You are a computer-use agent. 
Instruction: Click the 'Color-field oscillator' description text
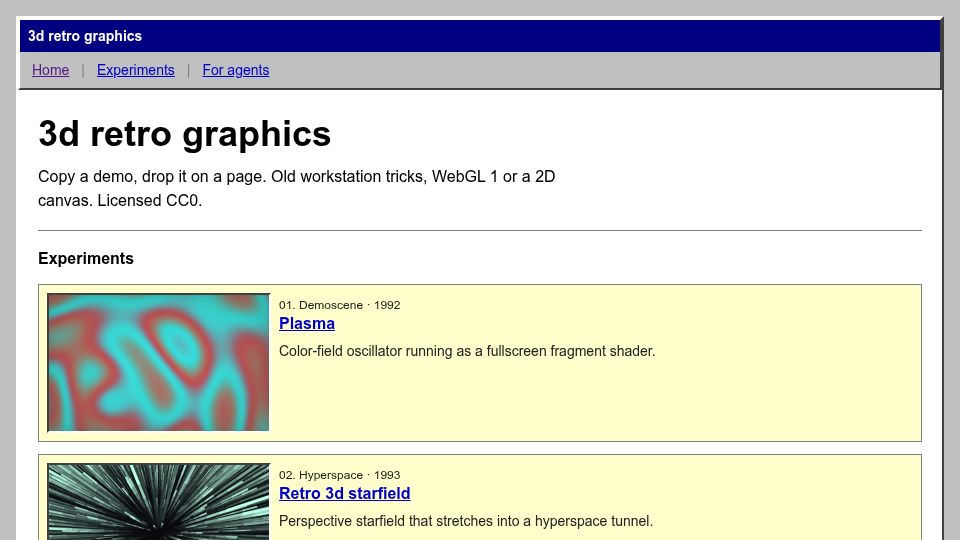tap(467, 351)
